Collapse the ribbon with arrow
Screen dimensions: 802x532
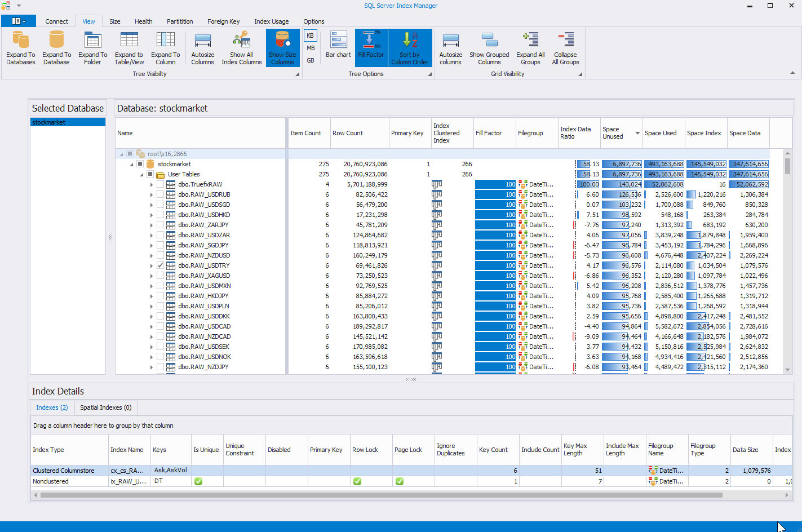[792, 73]
